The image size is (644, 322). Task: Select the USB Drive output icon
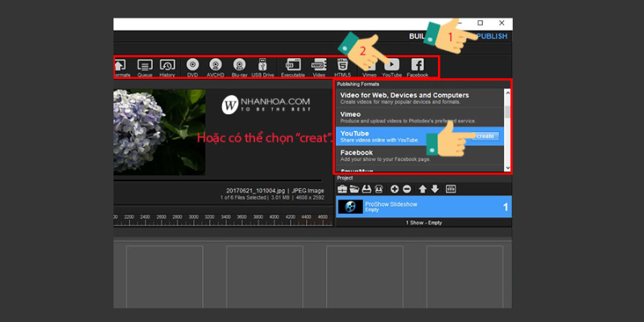(262, 64)
